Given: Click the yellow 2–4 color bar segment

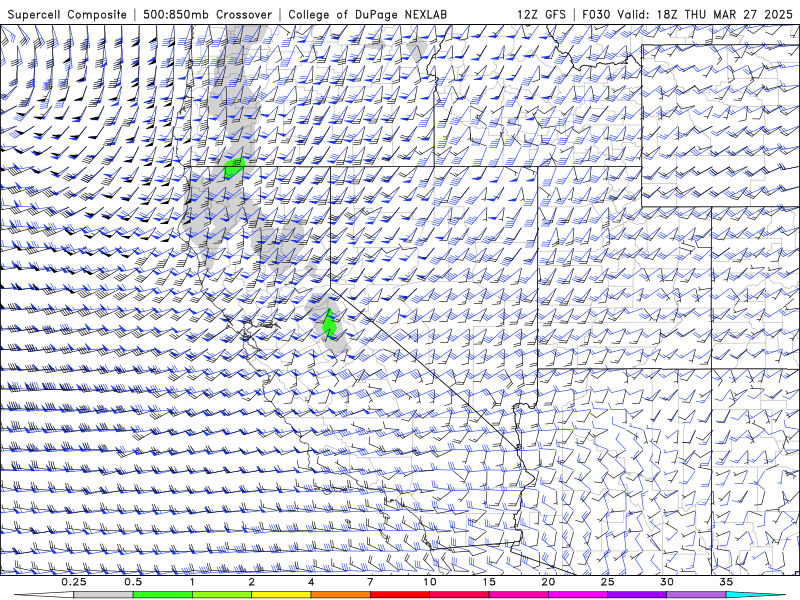Looking at the screenshot, I should 281,595.
